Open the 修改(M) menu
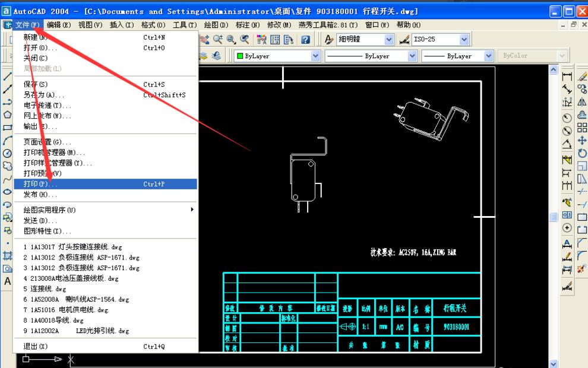588x368 pixels. click(279, 25)
